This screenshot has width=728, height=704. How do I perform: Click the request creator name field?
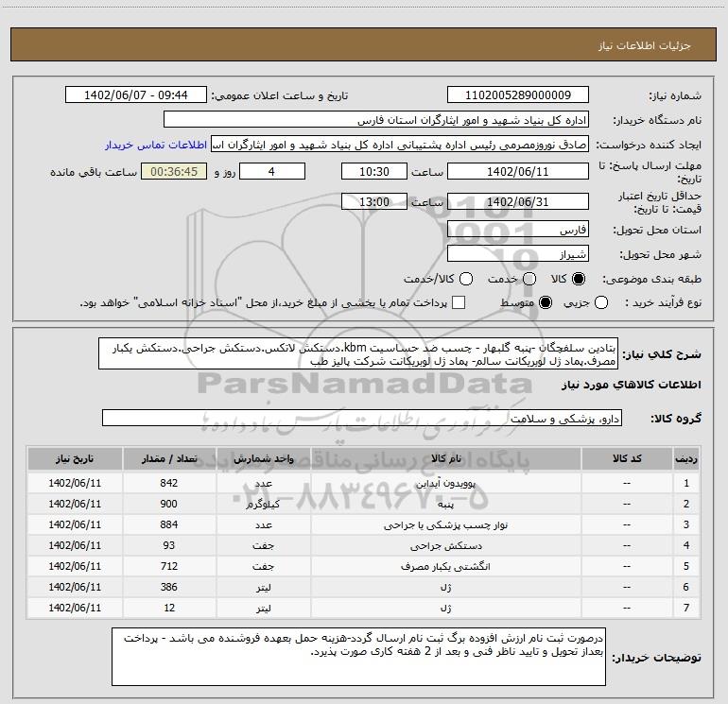(x=400, y=145)
